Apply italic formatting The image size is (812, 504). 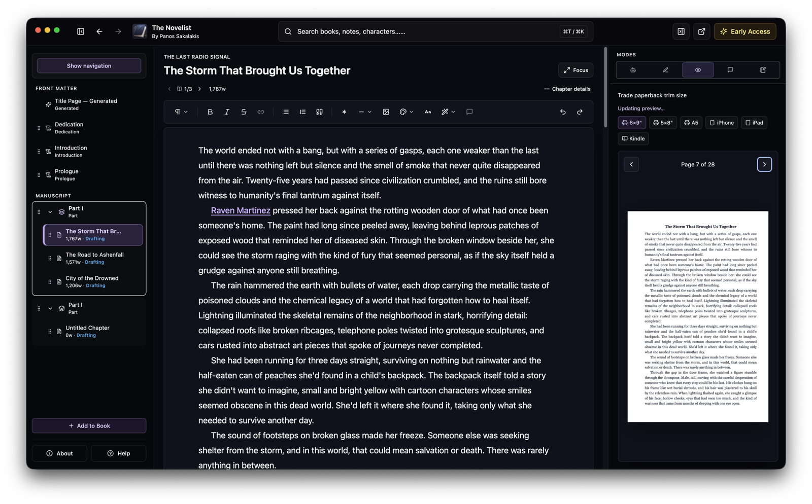[227, 112]
